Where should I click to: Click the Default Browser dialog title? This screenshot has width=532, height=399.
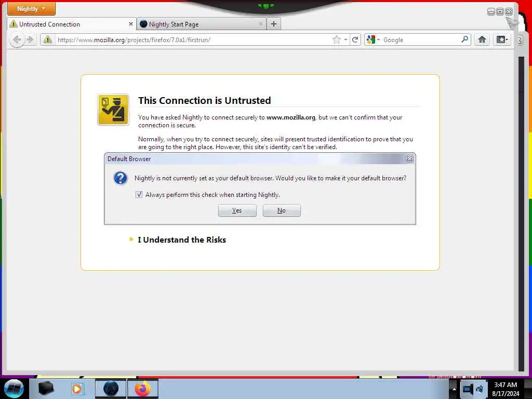pos(129,159)
